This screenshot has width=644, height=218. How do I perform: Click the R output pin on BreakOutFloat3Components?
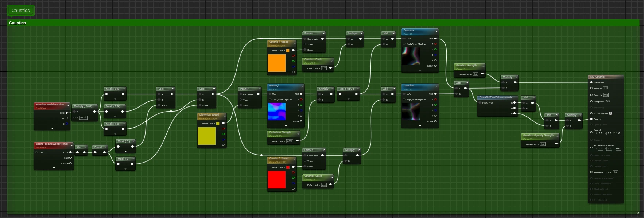tap(514, 103)
